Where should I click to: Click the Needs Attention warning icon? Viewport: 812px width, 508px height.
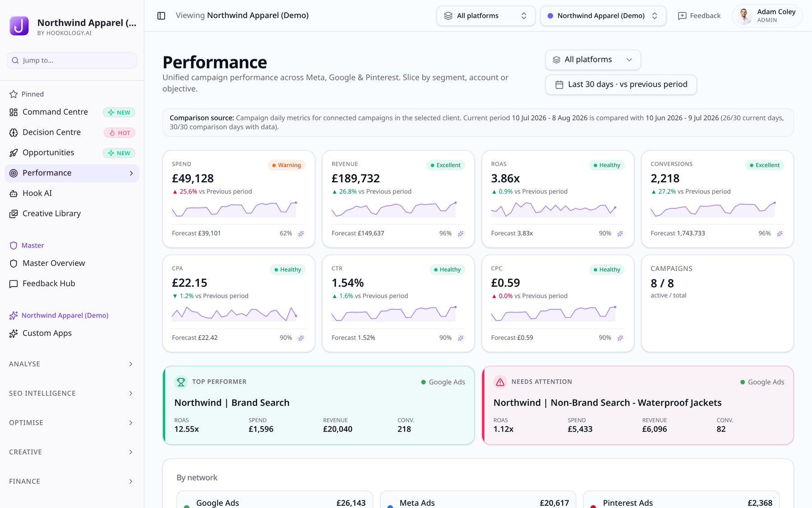tap(500, 382)
